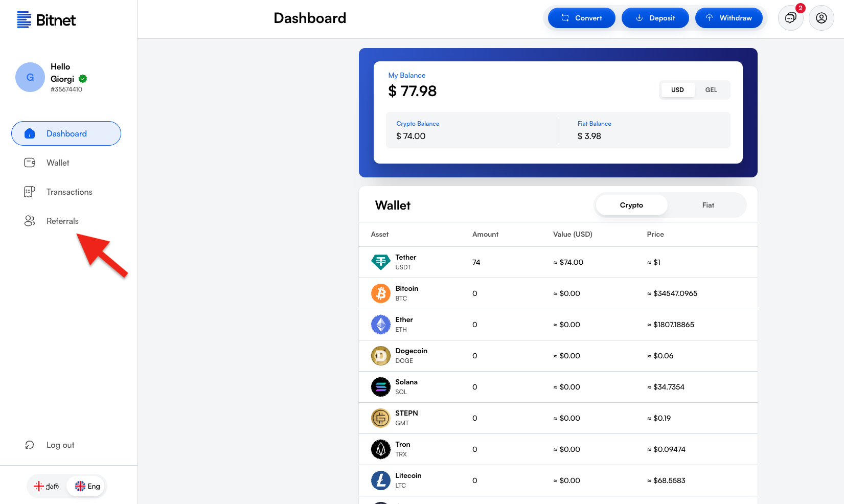This screenshot has width=844, height=504.
Task: Open Transactions in sidebar menu
Action: tap(66, 192)
